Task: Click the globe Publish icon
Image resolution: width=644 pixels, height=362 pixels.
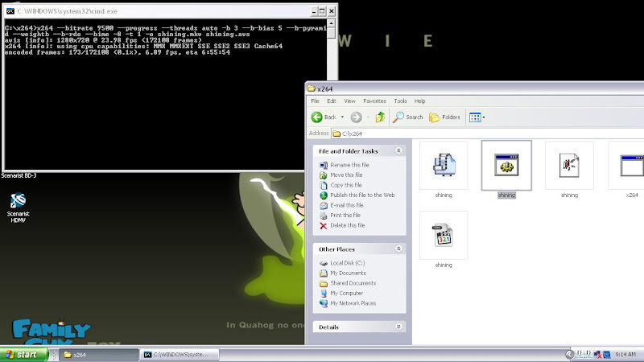Action: coord(324,195)
